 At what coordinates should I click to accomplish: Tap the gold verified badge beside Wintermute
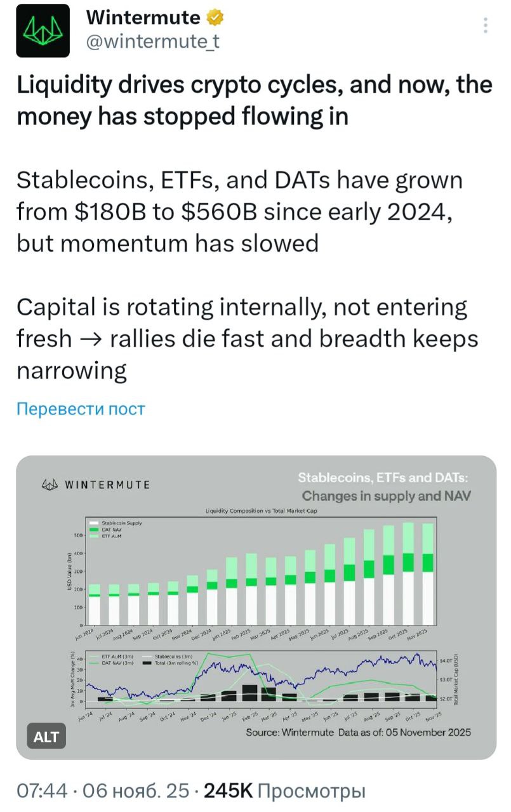tap(214, 18)
